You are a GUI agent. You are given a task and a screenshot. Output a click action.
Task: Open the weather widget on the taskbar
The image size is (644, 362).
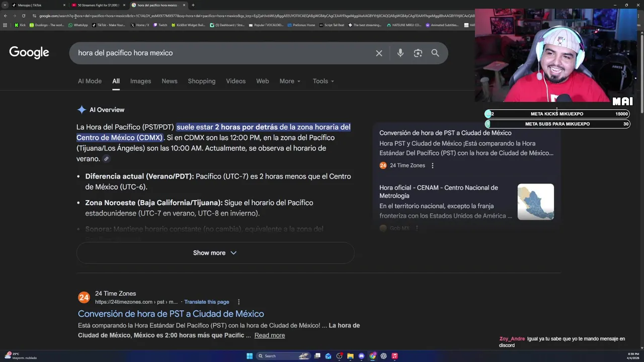20,356
